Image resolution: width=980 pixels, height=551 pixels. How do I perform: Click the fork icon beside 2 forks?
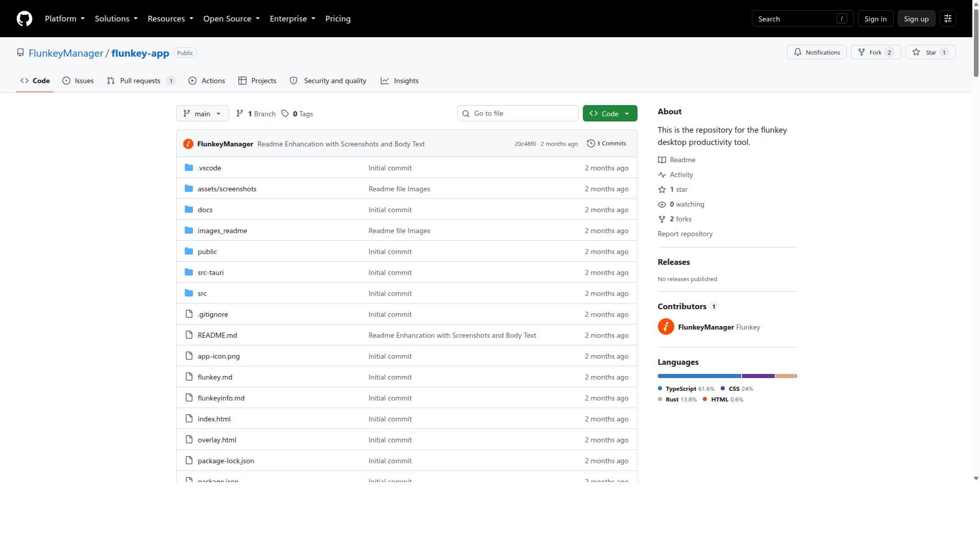click(662, 219)
